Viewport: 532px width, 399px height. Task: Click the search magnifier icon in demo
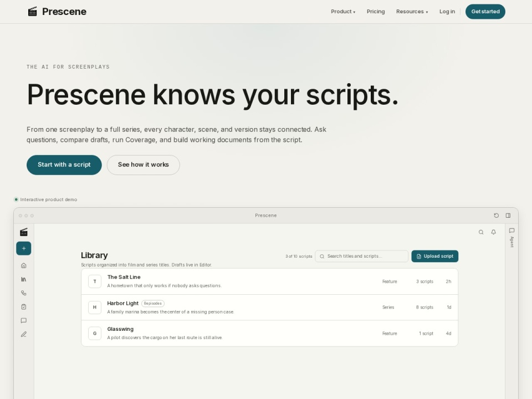[481, 232]
